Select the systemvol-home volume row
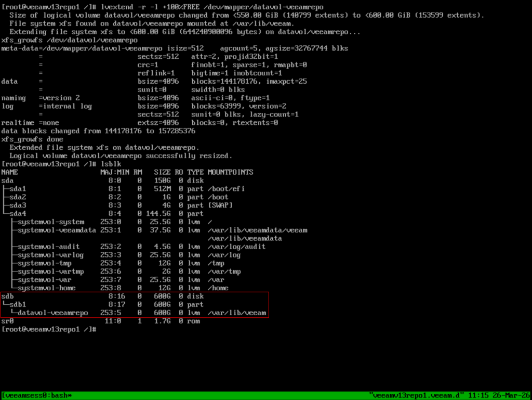The image size is (532, 400). coord(46,288)
